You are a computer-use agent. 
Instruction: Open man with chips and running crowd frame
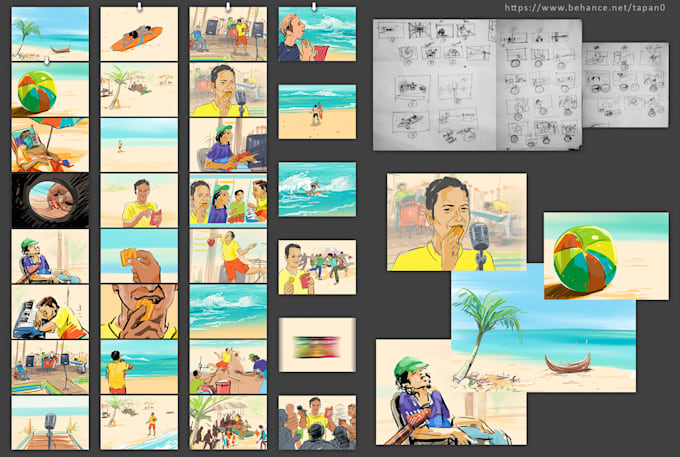pos(317,267)
